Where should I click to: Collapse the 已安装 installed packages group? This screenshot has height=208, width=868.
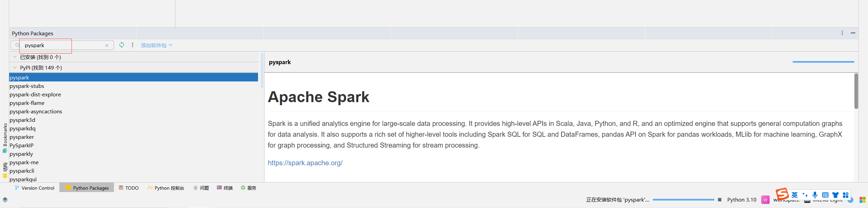(15, 57)
